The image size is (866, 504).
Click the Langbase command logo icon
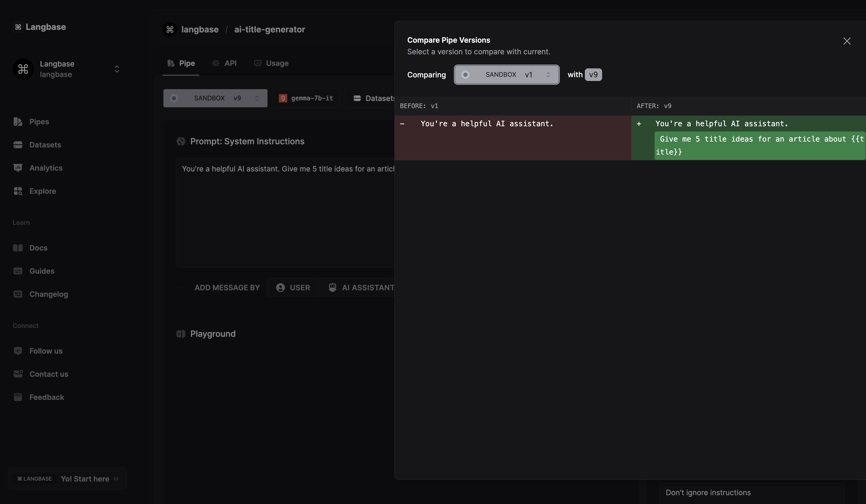(x=18, y=27)
